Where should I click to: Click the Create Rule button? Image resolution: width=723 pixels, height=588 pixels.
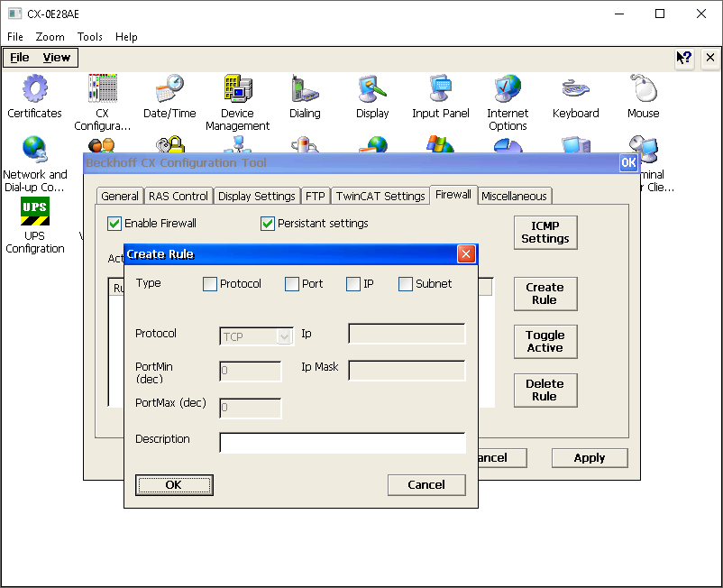[x=545, y=294]
